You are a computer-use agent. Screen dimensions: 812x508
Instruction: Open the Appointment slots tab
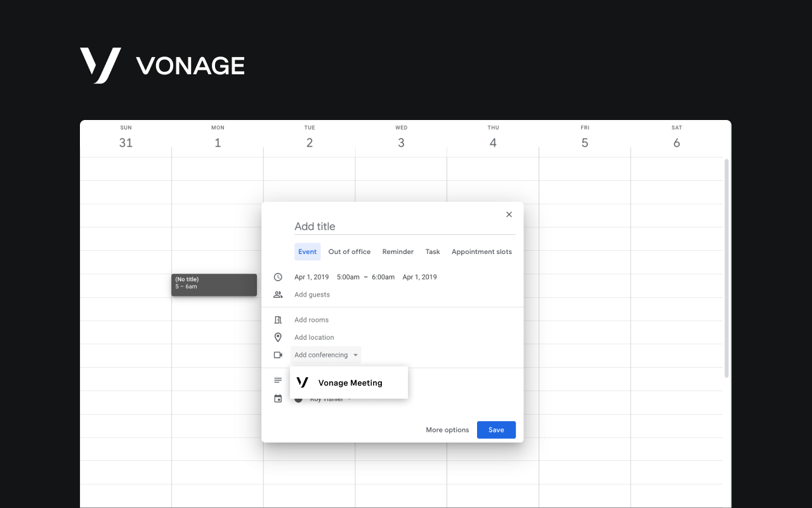click(x=481, y=252)
